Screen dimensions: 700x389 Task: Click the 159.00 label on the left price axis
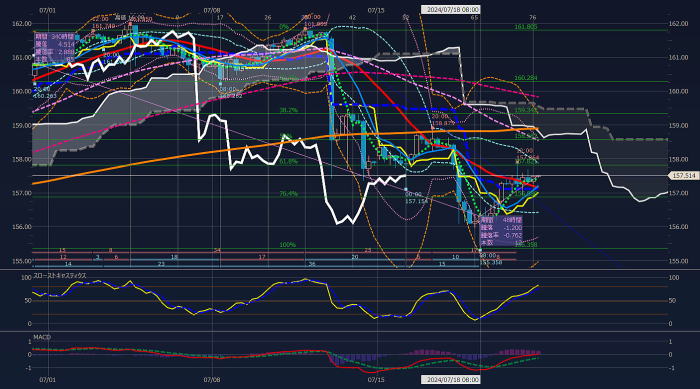click(x=21, y=125)
